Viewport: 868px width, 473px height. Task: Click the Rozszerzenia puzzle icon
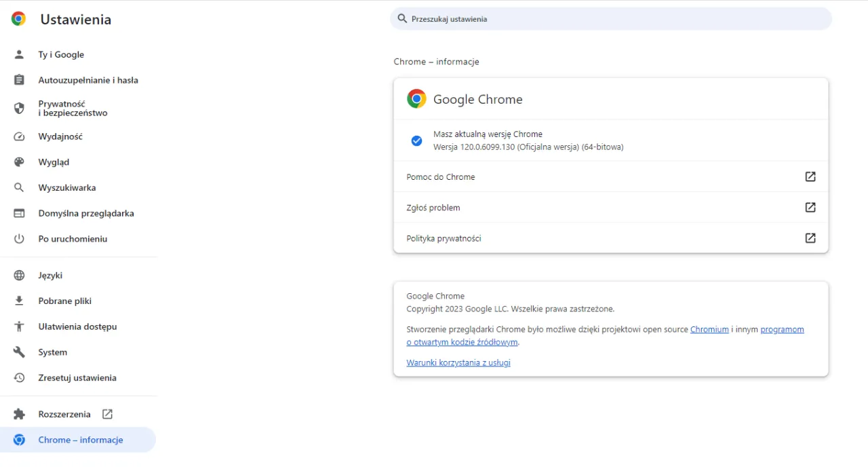(x=19, y=414)
